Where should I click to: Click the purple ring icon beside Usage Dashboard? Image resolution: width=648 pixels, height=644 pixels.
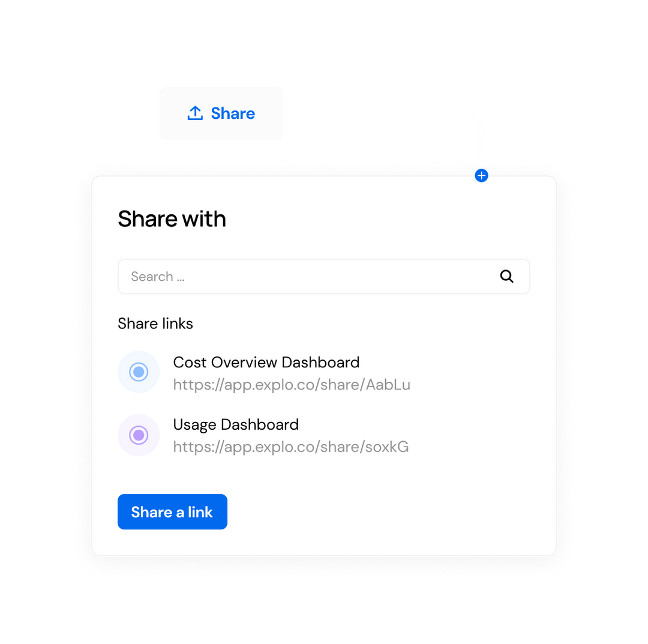click(139, 435)
